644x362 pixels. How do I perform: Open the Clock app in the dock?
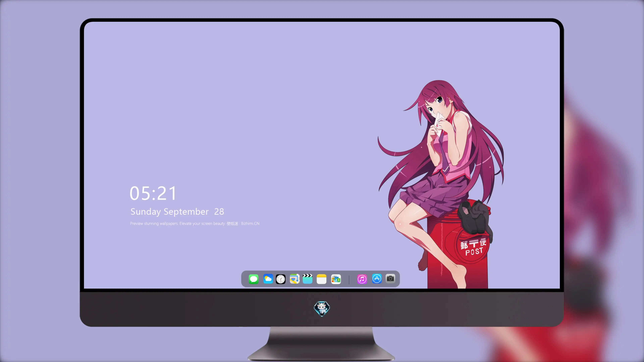[x=281, y=279]
